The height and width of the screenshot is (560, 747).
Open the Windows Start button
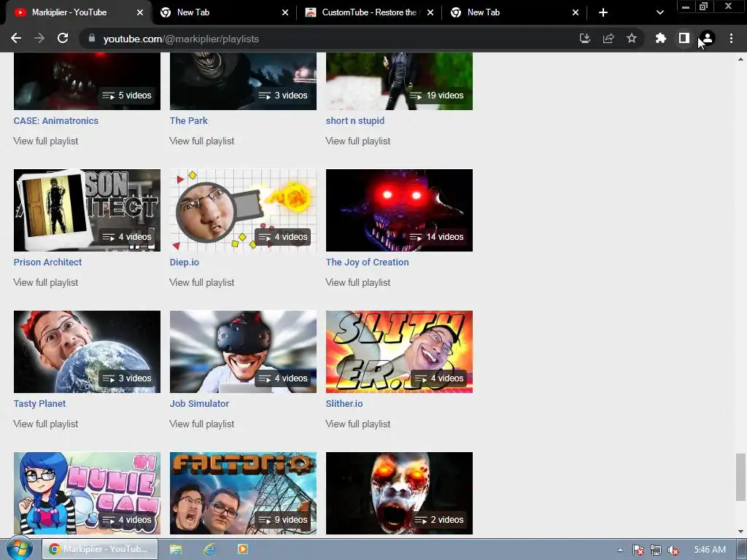tap(20, 548)
